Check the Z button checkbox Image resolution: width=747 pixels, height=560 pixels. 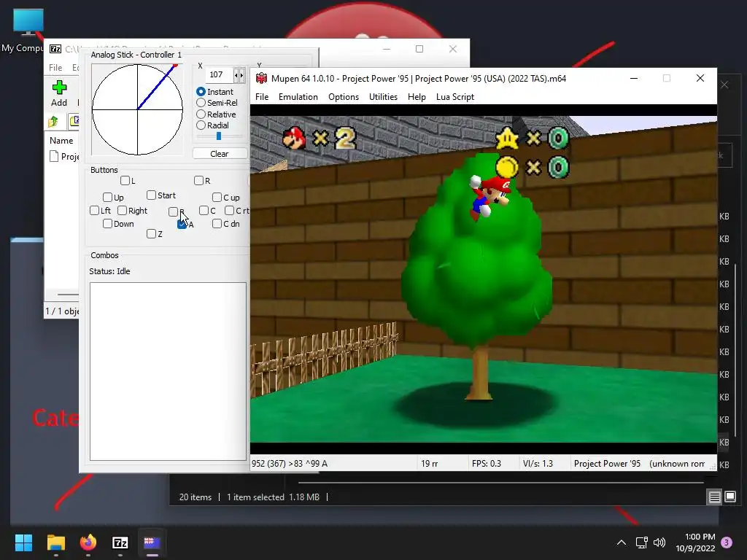tap(151, 234)
